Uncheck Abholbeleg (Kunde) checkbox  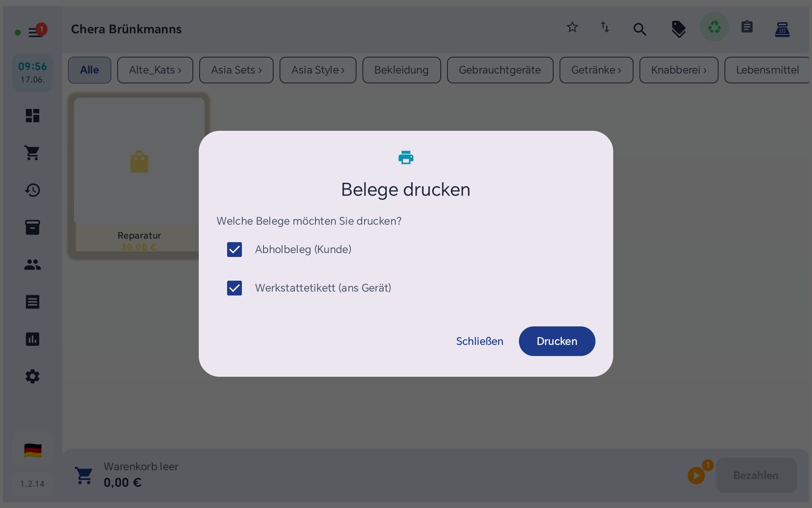click(234, 250)
